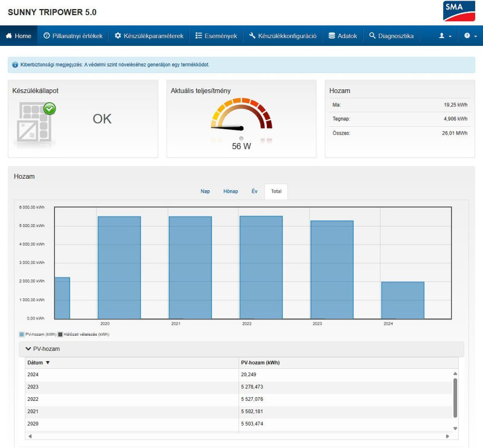This screenshot has height=448, width=483.
Task: Click the 20,249 yield value
Action: tap(249, 375)
